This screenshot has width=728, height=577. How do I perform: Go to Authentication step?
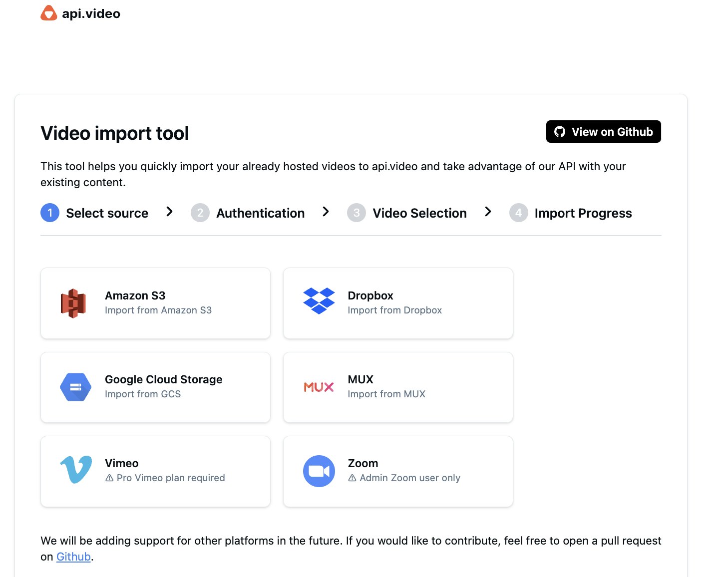click(x=260, y=213)
